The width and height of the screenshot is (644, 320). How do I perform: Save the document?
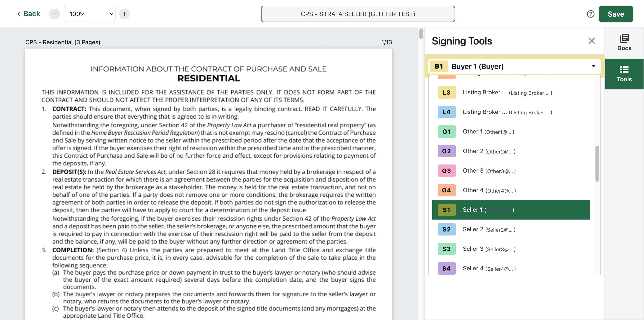coord(616,14)
